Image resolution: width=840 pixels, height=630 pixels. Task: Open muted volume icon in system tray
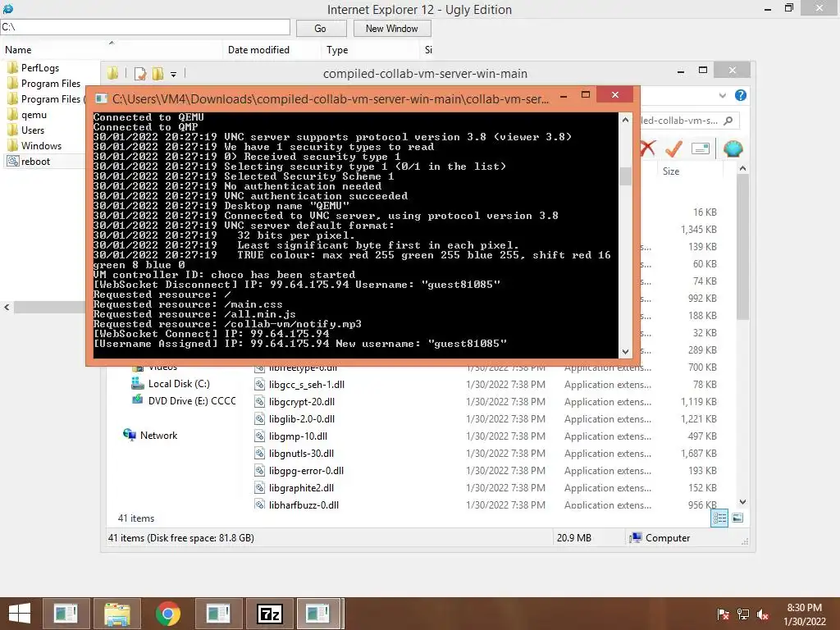763,614
